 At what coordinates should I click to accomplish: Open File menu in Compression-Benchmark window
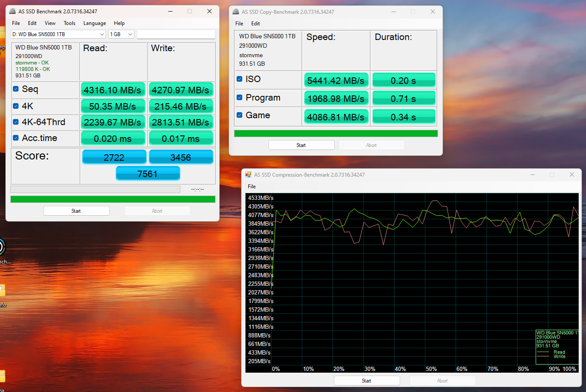pyautogui.click(x=252, y=187)
